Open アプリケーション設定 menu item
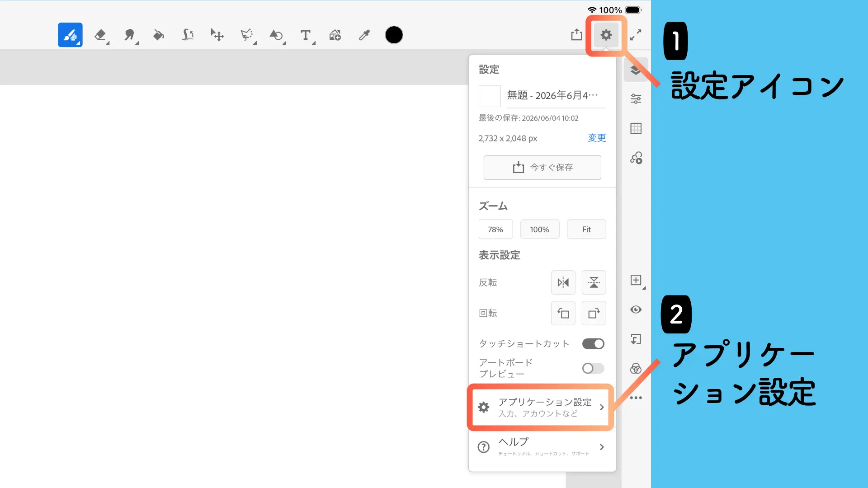868x488 pixels. coord(541,407)
